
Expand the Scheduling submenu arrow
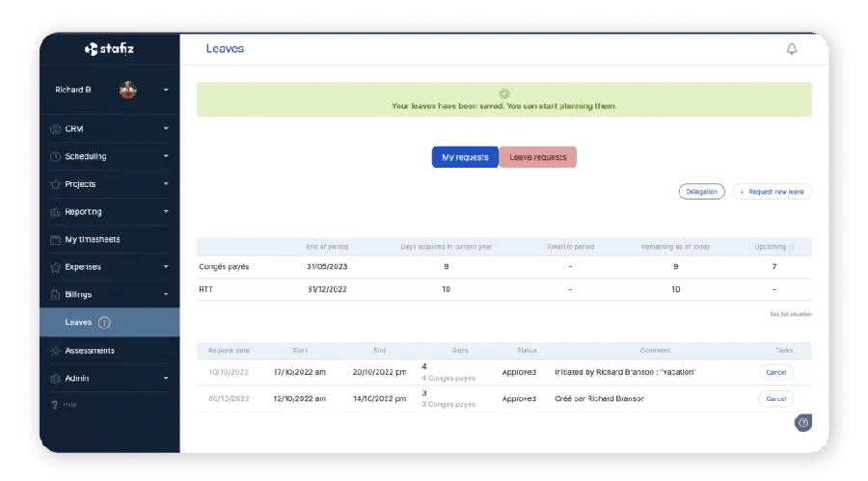click(166, 156)
